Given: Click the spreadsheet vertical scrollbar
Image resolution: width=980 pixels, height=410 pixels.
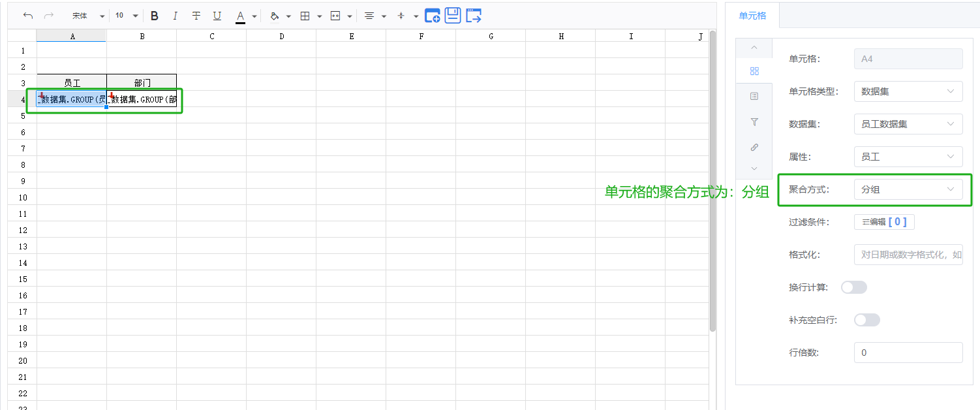Looking at the screenshot, I should (713, 181).
